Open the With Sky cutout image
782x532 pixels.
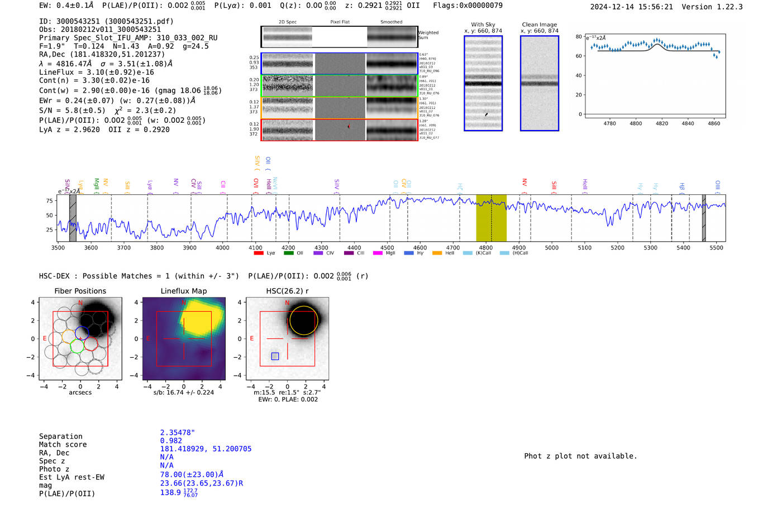483,83
